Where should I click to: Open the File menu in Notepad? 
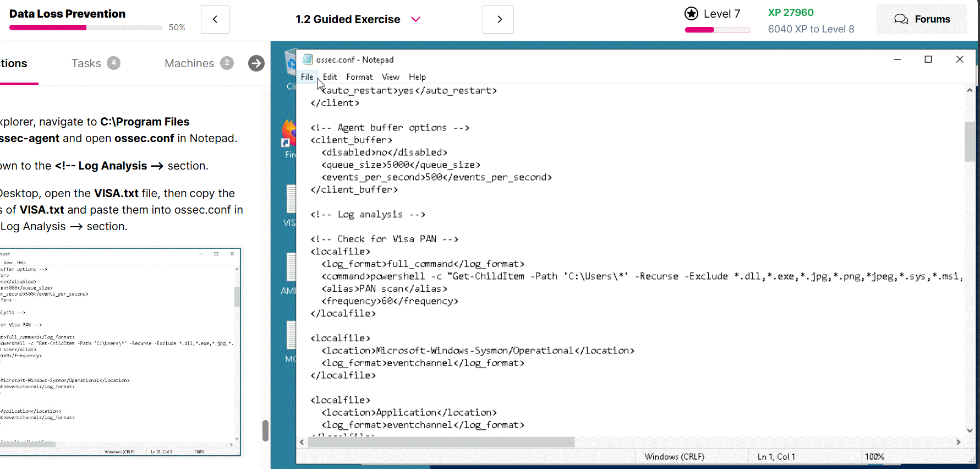tap(306, 77)
